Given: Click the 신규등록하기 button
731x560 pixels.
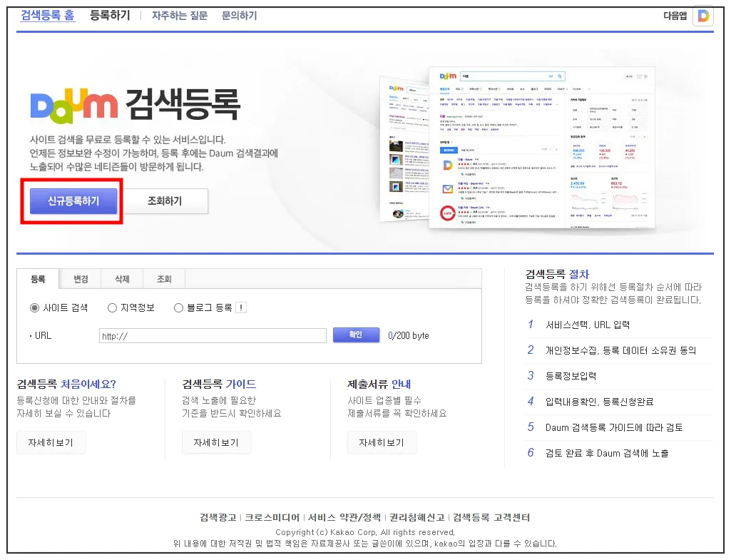Looking at the screenshot, I should coord(73,201).
